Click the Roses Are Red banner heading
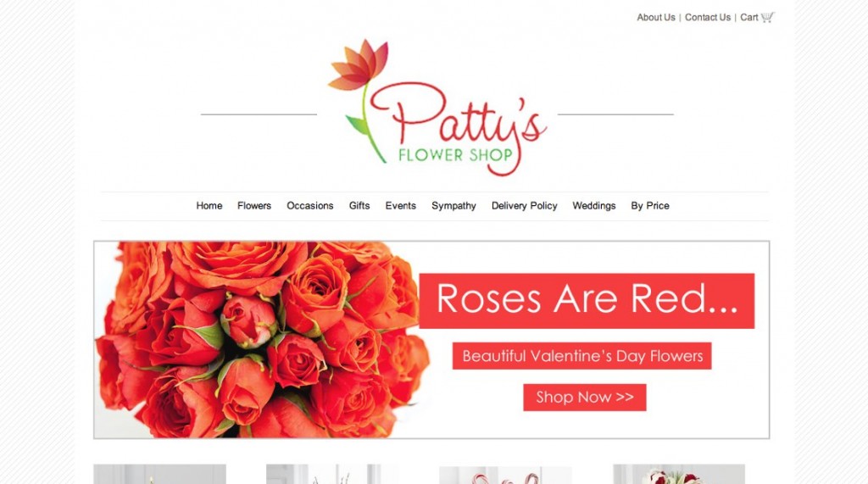This screenshot has width=868, height=484. click(x=587, y=301)
